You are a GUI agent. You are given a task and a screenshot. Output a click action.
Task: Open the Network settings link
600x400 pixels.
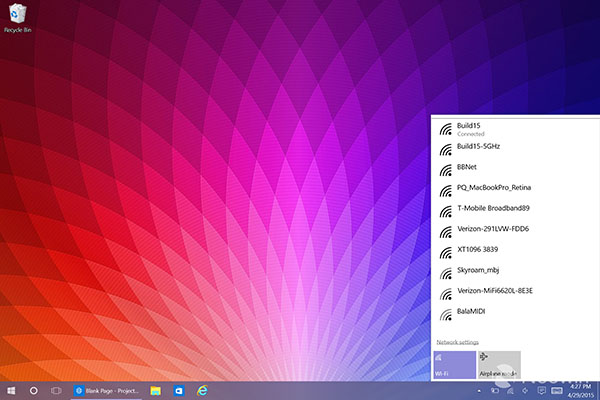pos(457,342)
